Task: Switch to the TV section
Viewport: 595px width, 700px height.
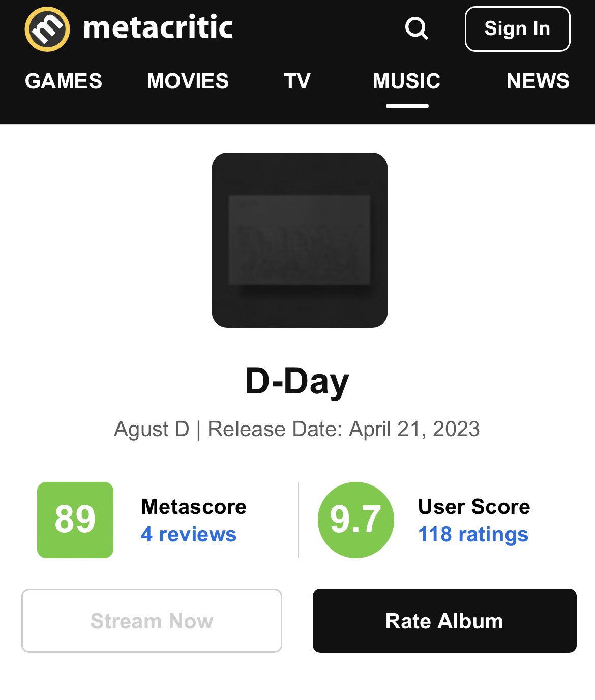Action: [x=297, y=81]
